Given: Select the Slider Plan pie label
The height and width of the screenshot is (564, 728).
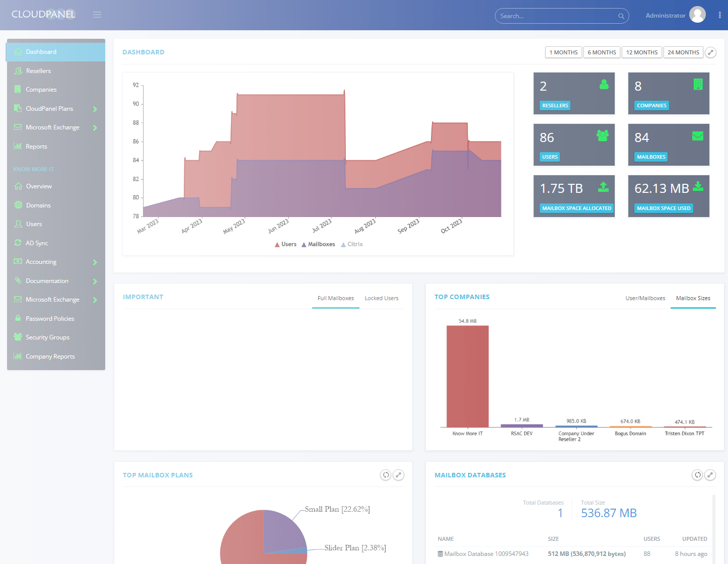Looking at the screenshot, I should [355, 548].
